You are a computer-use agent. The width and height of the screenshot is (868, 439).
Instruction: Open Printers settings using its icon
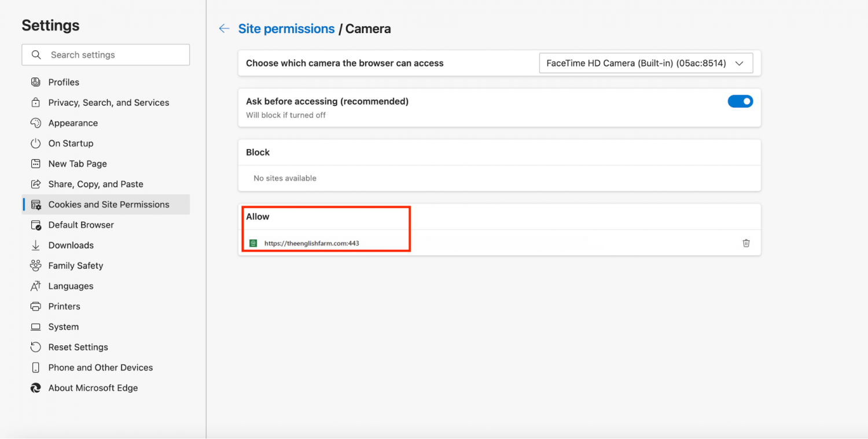(x=36, y=306)
